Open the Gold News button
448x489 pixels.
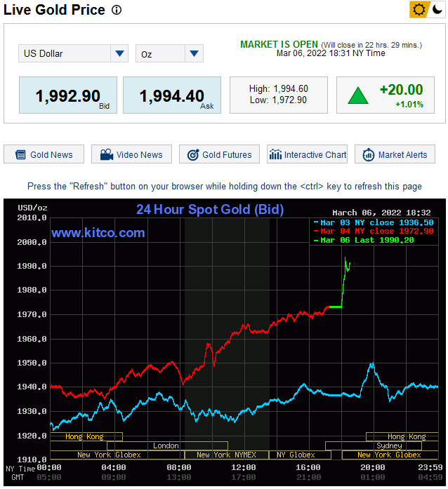(44, 154)
